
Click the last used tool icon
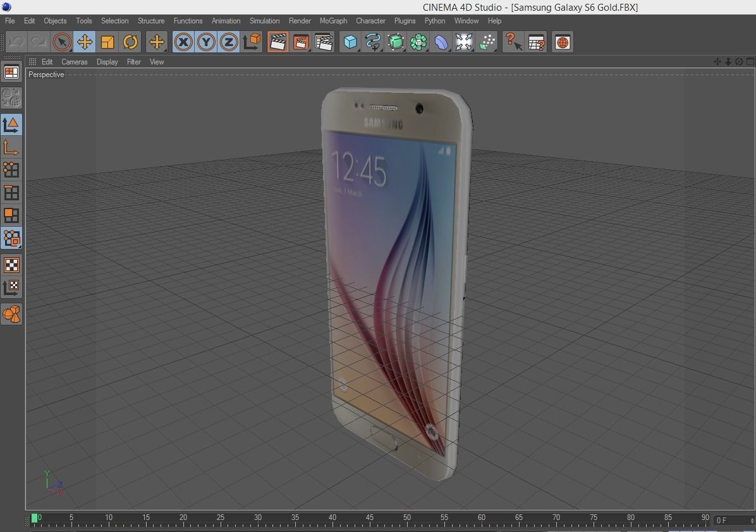point(157,42)
